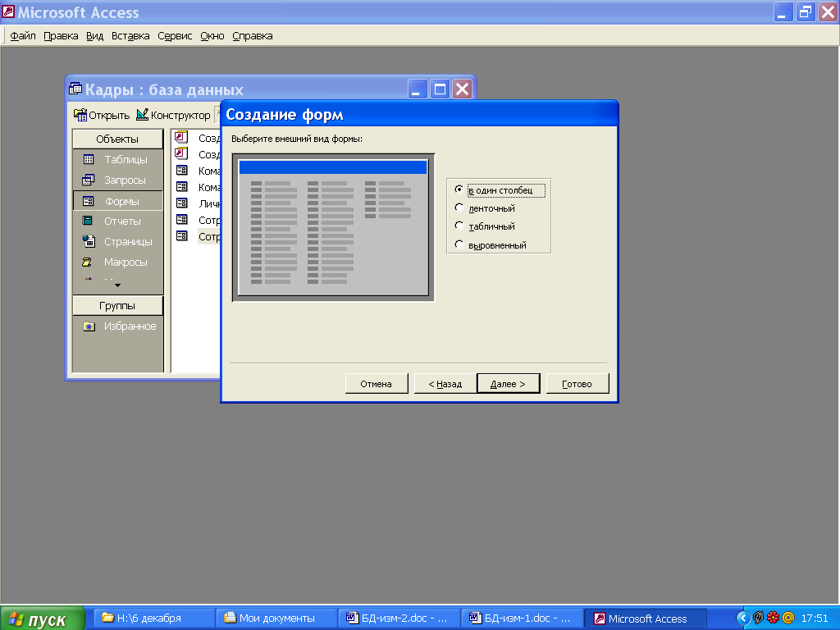
Task: Click the Макросы icon in Objects pane
Action: [87, 262]
